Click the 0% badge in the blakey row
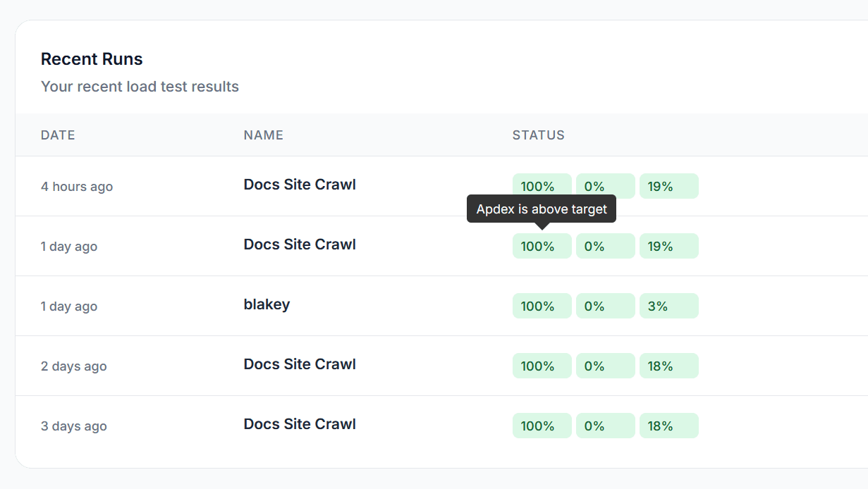 (x=605, y=306)
